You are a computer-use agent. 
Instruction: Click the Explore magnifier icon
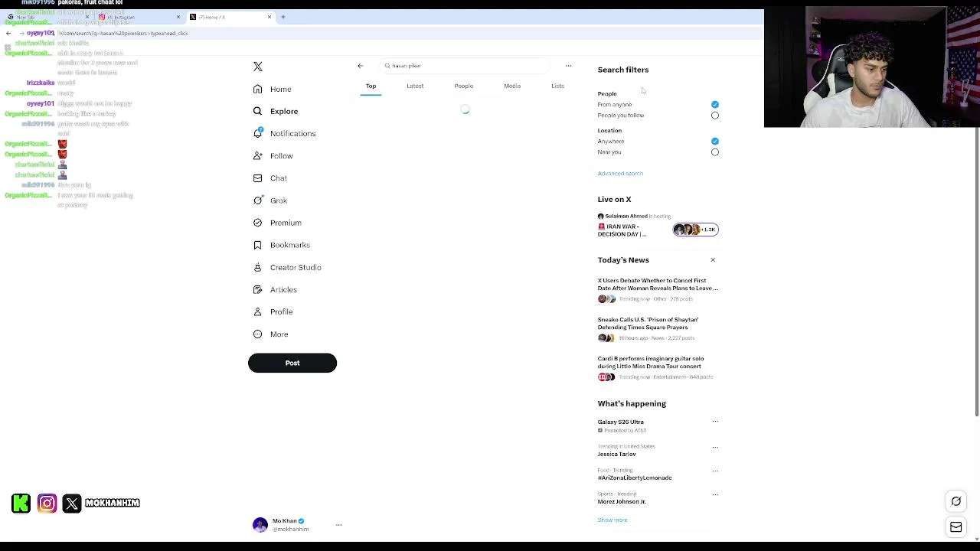click(x=258, y=111)
